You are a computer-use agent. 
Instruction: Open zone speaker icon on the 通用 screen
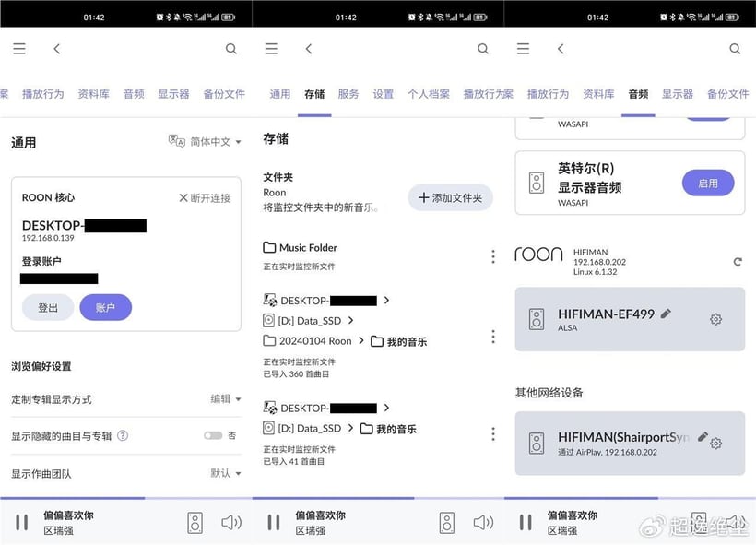click(x=195, y=523)
